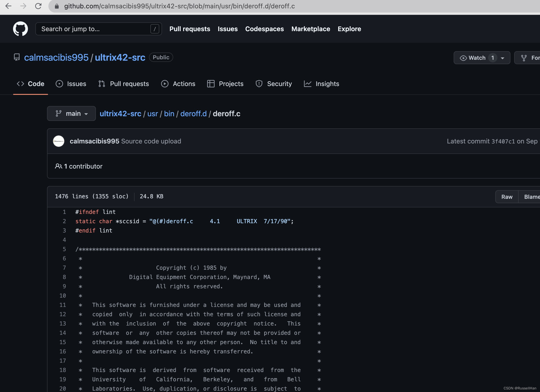The image size is (540, 392).
Task: Click the '#ifndef lint' code line
Action: [95, 212]
